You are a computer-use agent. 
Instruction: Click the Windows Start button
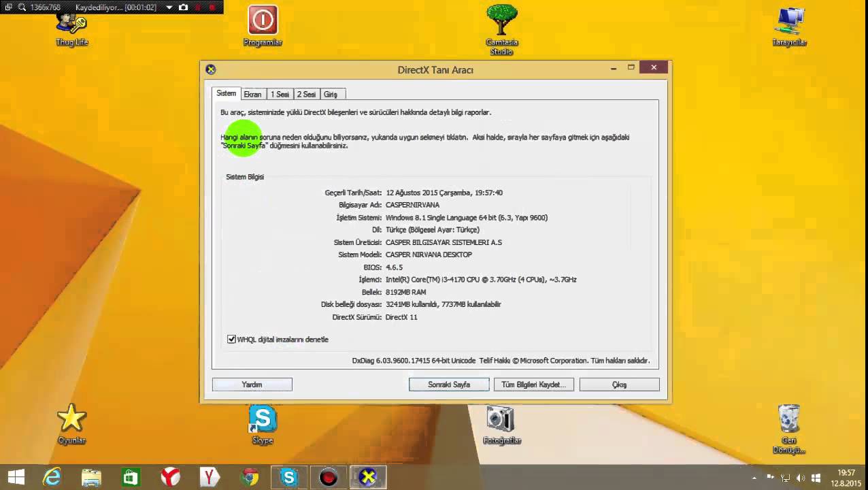click(x=16, y=477)
